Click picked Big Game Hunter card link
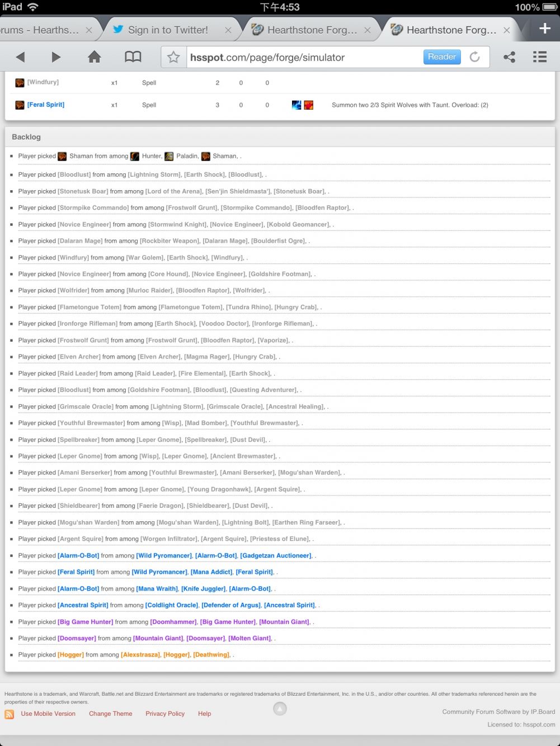Screen dimensions: 560x746 pyautogui.click(x=85, y=622)
